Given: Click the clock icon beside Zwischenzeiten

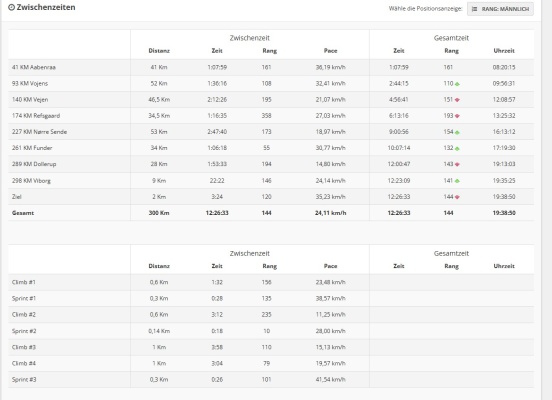Looking at the screenshot, I should 12,7.
